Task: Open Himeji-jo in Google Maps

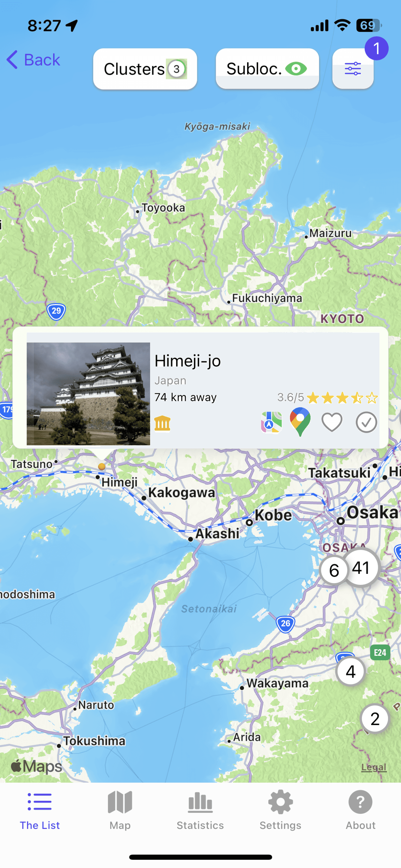Action: tap(300, 421)
